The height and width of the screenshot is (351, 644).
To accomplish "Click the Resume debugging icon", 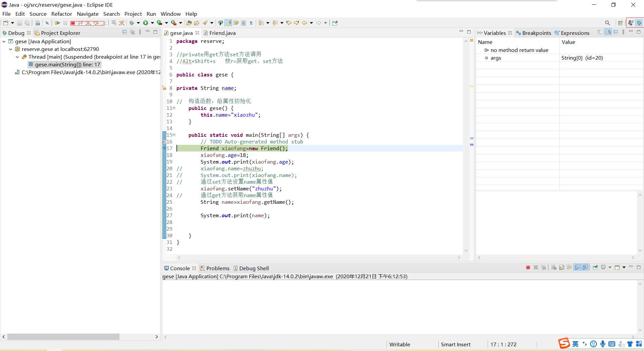I will (57, 23).
